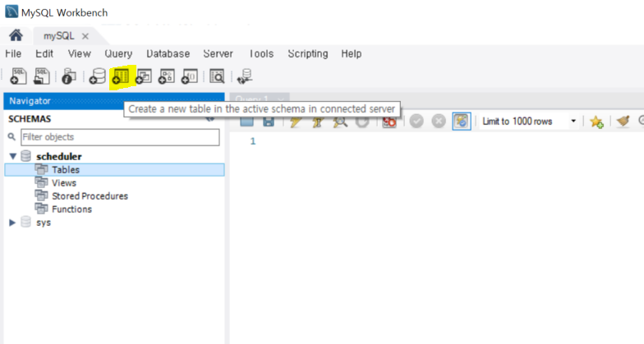Open the object inspector info icon
644x344 pixels.
click(69, 76)
